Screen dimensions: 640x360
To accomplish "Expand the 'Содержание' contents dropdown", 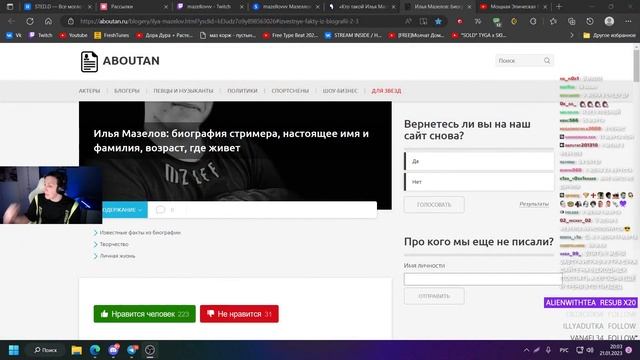I will 124,210.
